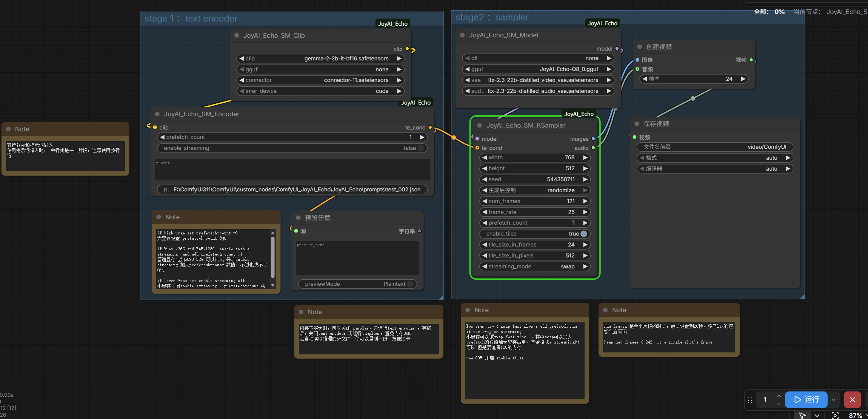Decrement the queue batch count

[x=779, y=404]
